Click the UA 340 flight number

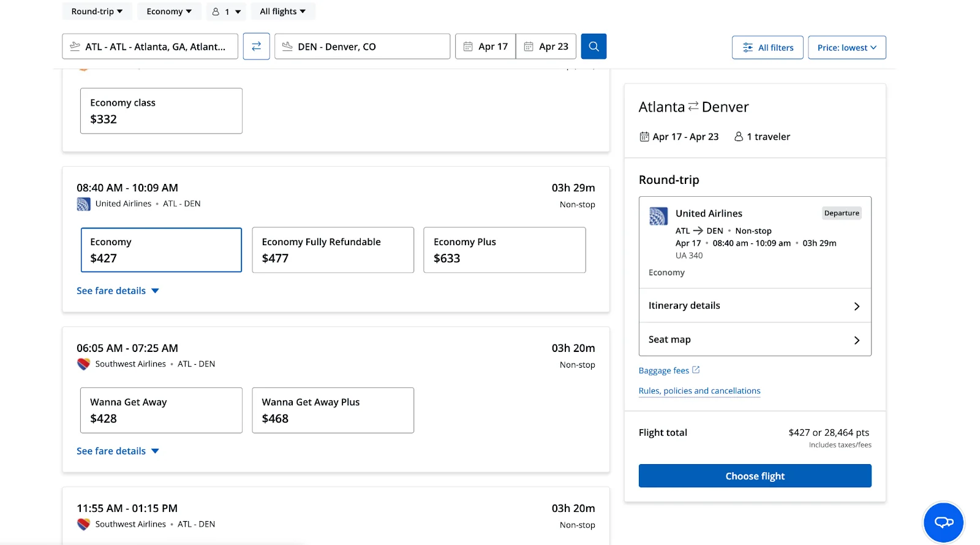[x=689, y=256]
